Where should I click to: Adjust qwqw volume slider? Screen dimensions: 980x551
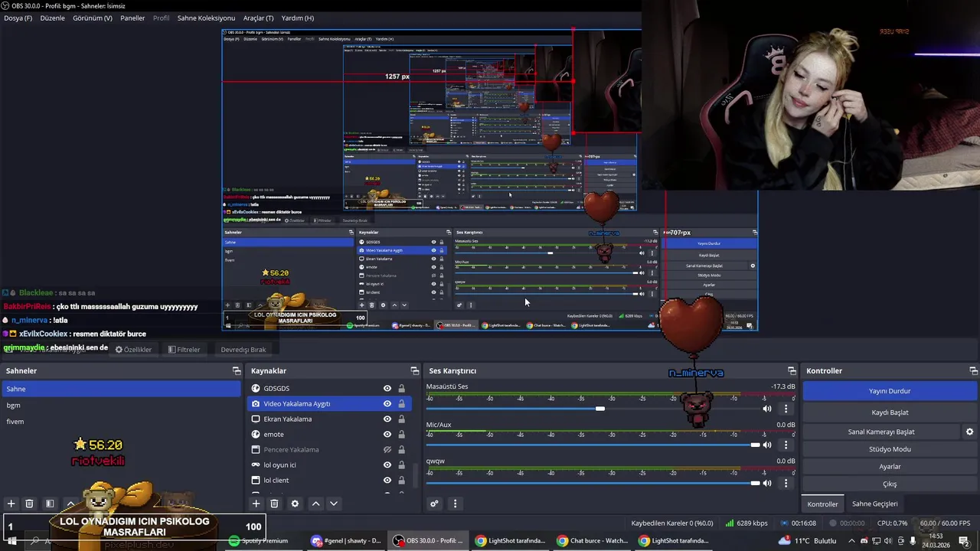click(756, 483)
